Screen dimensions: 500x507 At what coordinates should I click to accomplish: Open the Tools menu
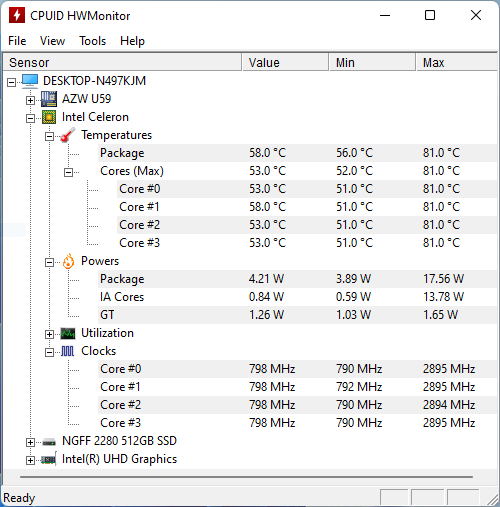point(92,41)
